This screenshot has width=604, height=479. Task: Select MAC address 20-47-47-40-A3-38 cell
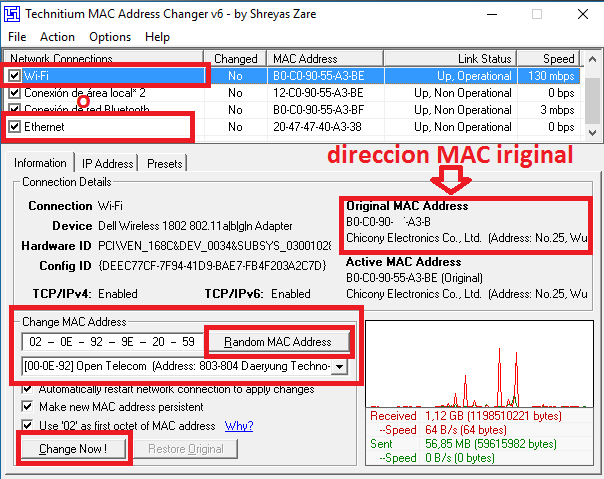(x=317, y=127)
